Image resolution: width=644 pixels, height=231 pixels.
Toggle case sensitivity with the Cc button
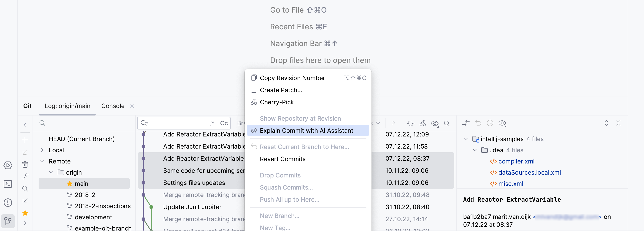224,123
